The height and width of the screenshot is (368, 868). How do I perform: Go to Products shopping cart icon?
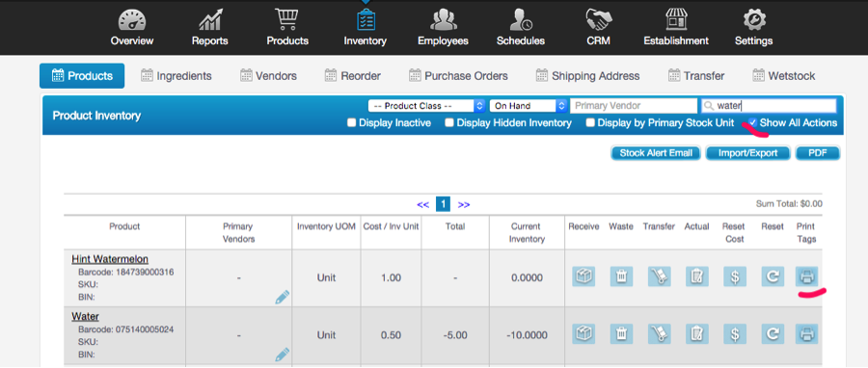[x=287, y=20]
